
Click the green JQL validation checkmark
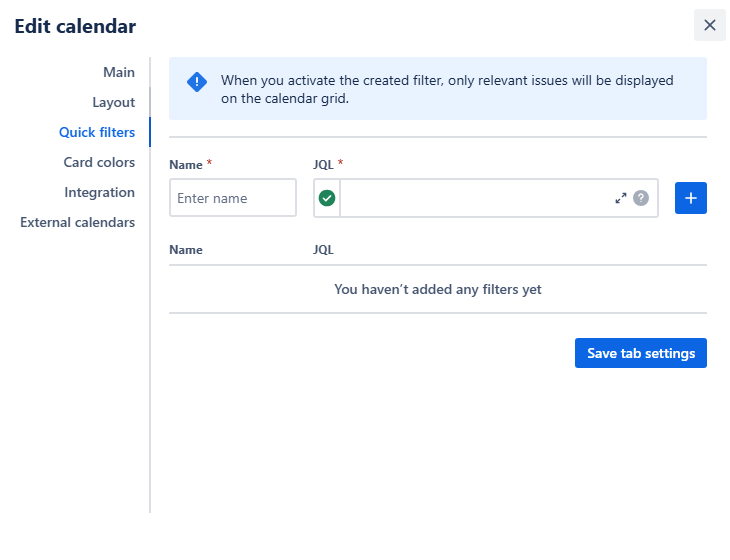coord(327,198)
